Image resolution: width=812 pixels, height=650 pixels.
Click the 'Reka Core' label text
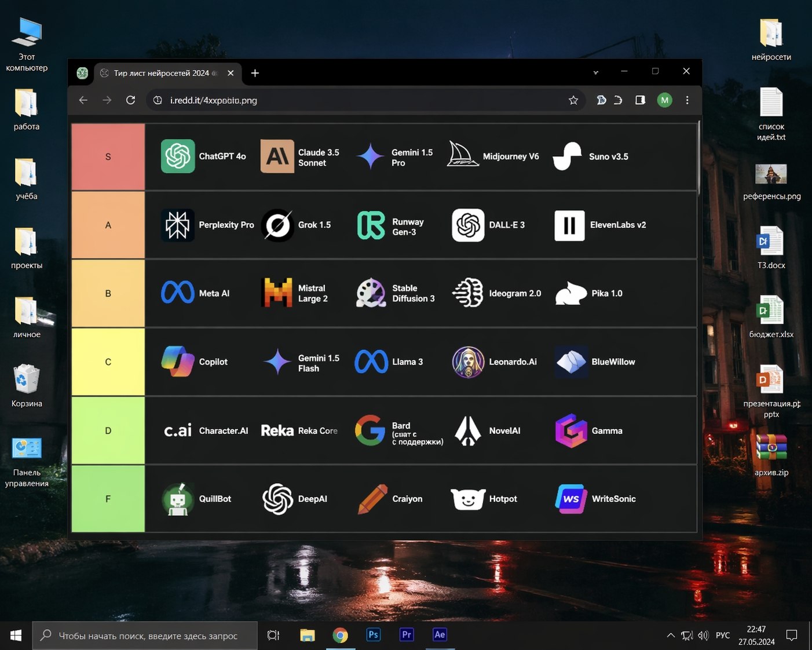pos(318,430)
